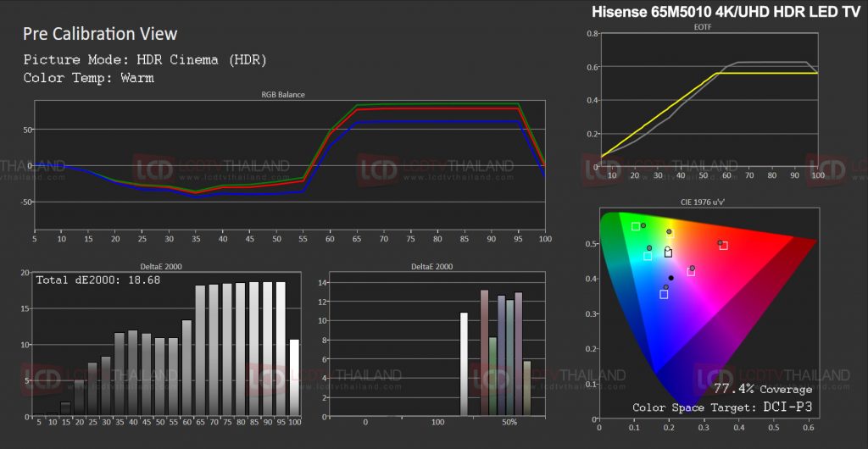The height and width of the screenshot is (449, 868).
Task: Click the "65" x-axis label of RGB Balance chart
Action: click(357, 240)
